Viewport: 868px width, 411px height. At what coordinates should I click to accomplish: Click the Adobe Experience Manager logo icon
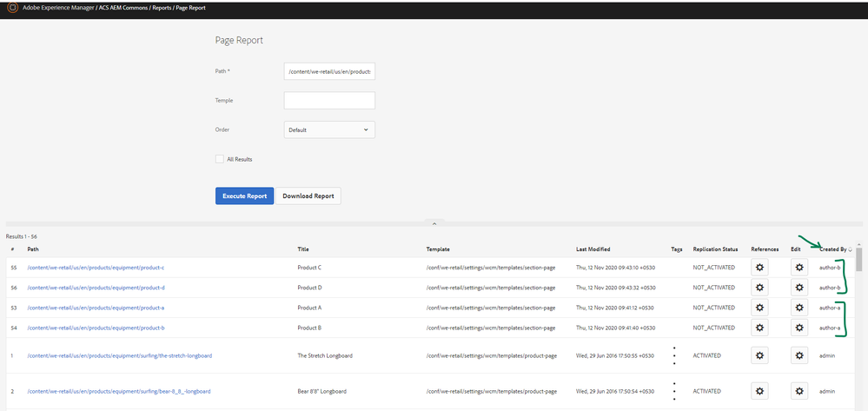tap(12, 8)
